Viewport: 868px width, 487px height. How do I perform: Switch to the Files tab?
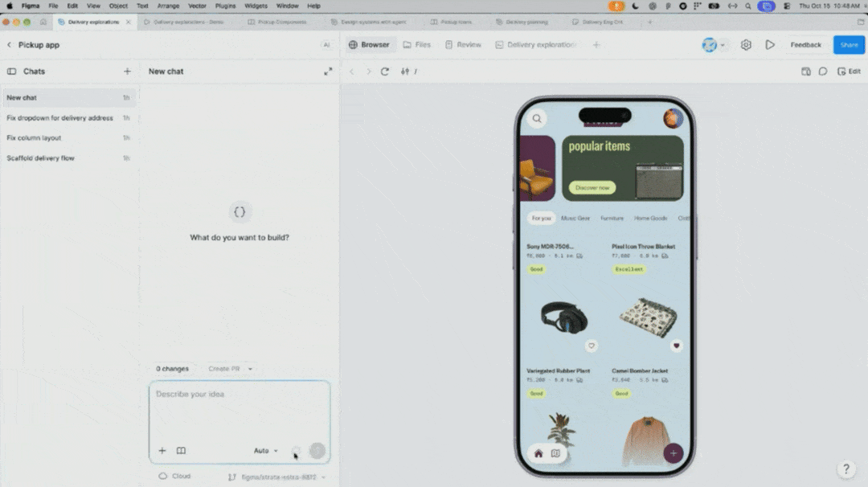click(x=417, y=45)
